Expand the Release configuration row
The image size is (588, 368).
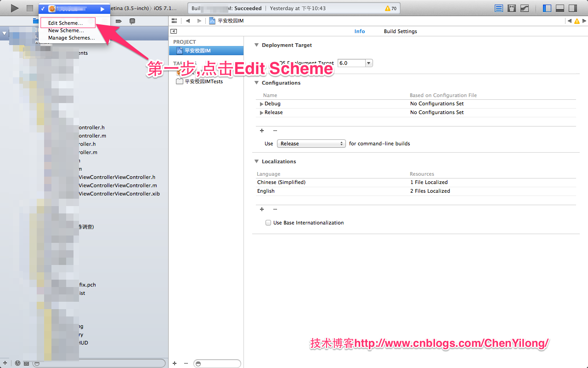point(261,113)
